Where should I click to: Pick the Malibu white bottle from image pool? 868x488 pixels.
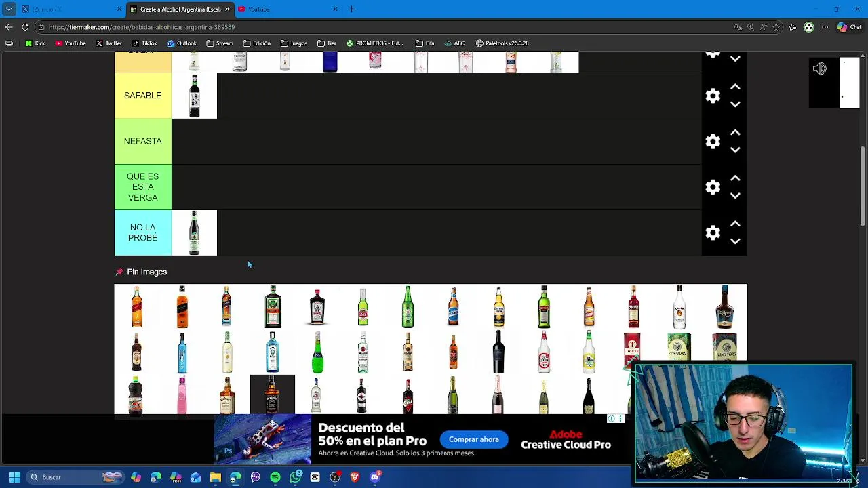[x=679, y=306]
